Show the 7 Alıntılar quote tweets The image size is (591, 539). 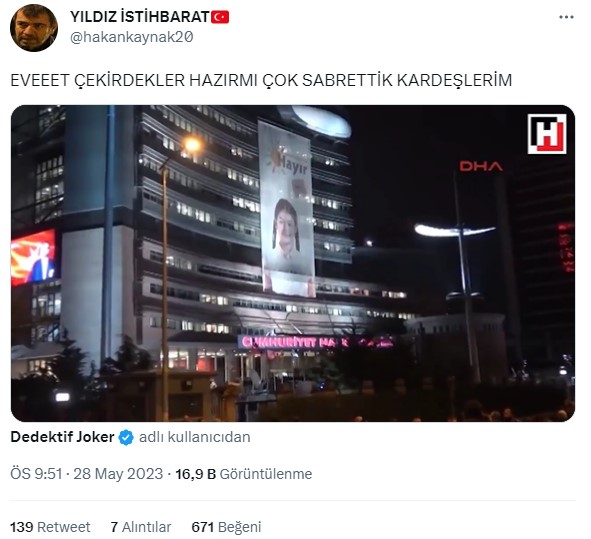pyautogui.click(x=141, y=527)
